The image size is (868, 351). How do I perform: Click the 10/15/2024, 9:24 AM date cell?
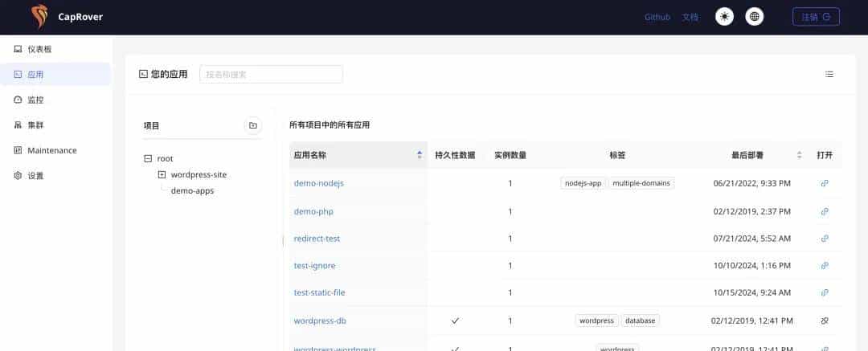tap(751, 292)
